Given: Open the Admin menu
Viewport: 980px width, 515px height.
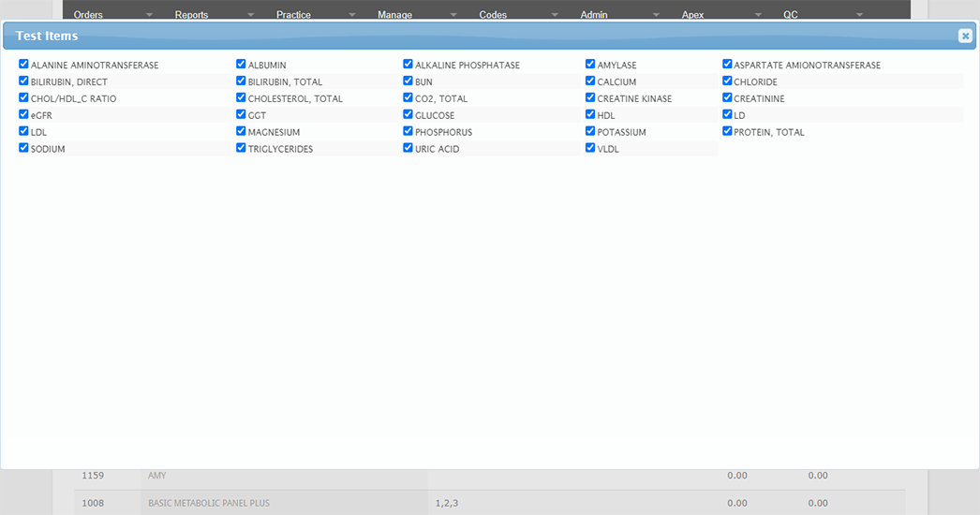Looking at the screenshot, I should click(594, 14).
